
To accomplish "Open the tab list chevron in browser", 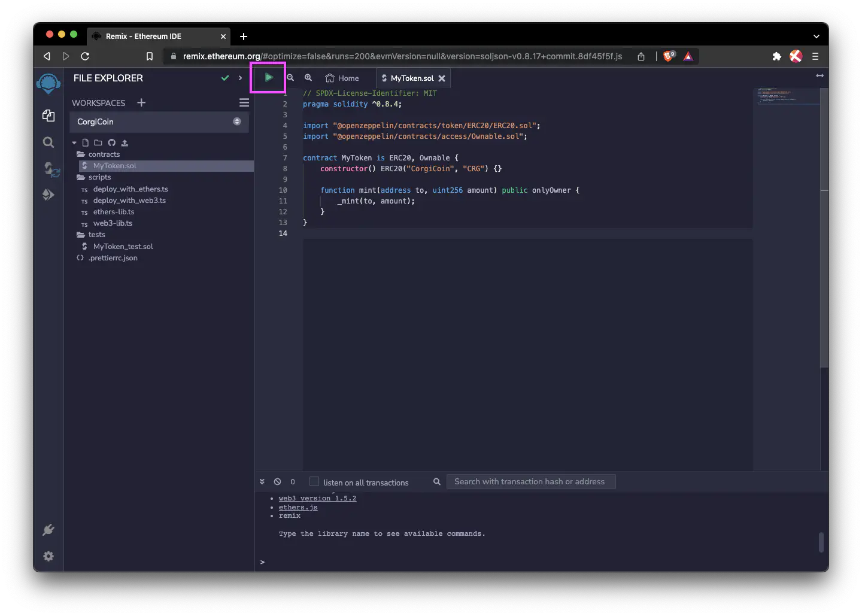I will coord(816,37).
